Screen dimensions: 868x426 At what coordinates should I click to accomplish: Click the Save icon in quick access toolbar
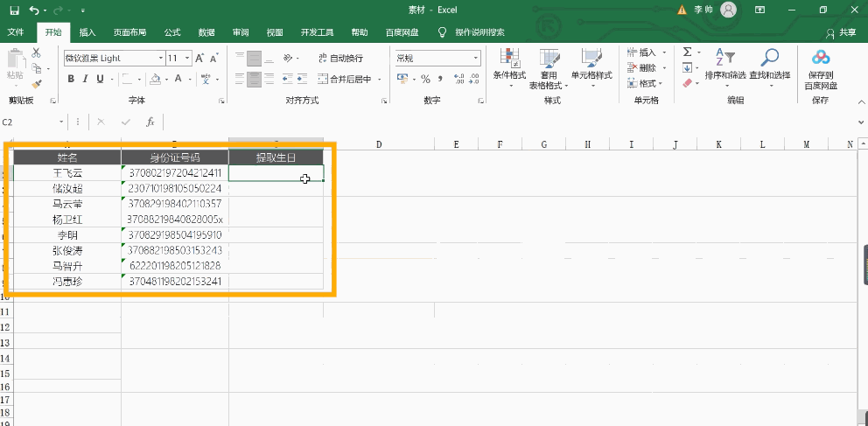coord(14,10)
